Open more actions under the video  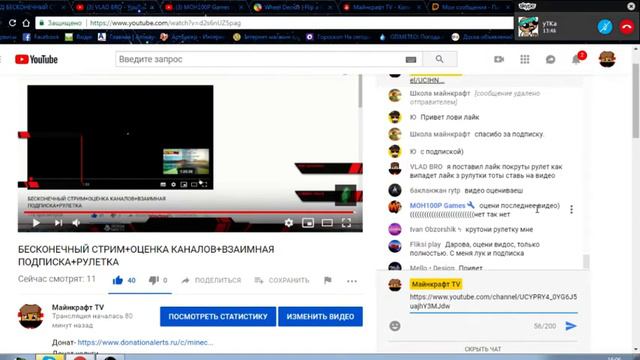point(352,281)
